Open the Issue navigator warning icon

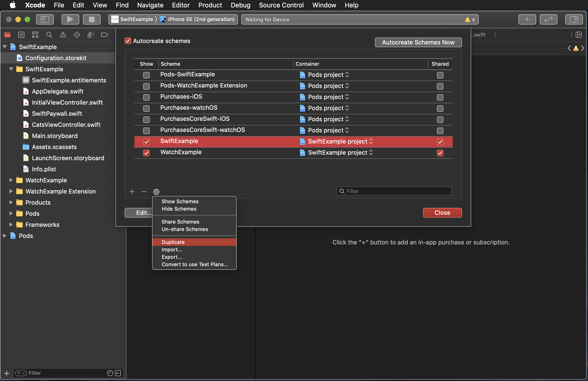point(63,35)
